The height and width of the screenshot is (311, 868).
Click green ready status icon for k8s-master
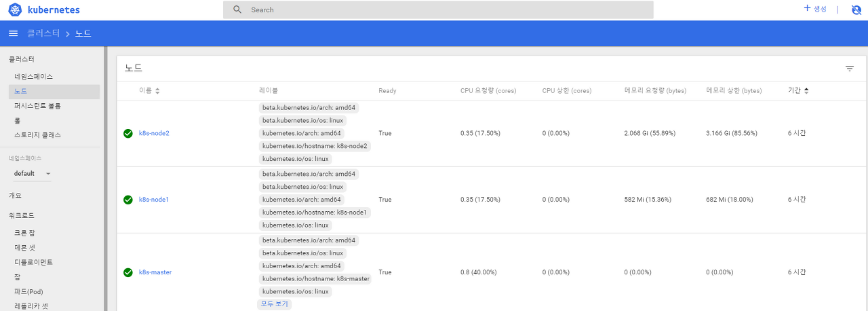point(127,272)
